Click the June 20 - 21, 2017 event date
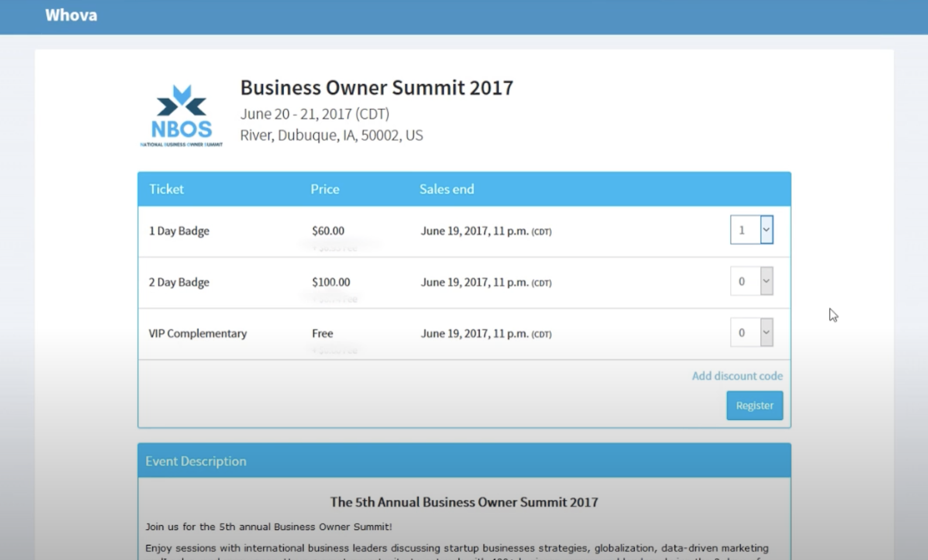 coord(315,114)
